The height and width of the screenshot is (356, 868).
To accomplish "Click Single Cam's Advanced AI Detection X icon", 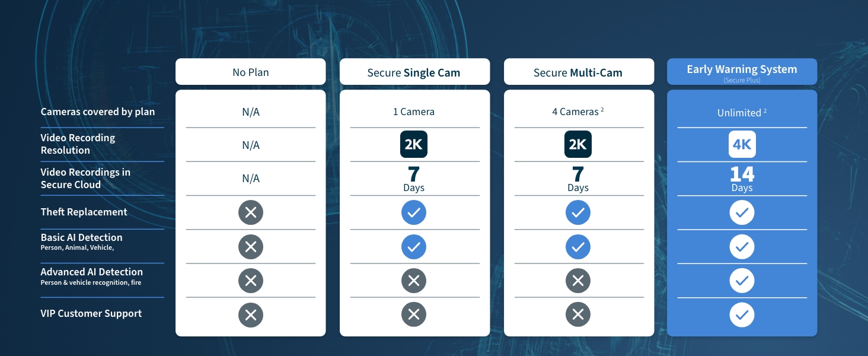I will coord(414,281).
